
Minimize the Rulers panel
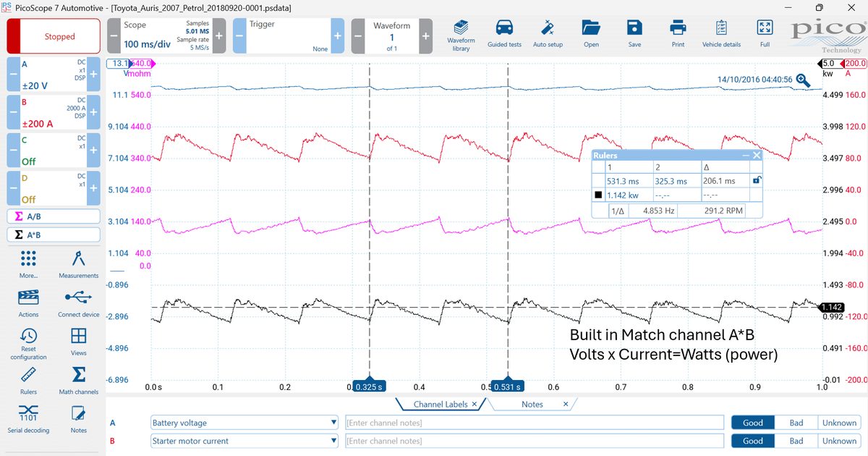746,156
